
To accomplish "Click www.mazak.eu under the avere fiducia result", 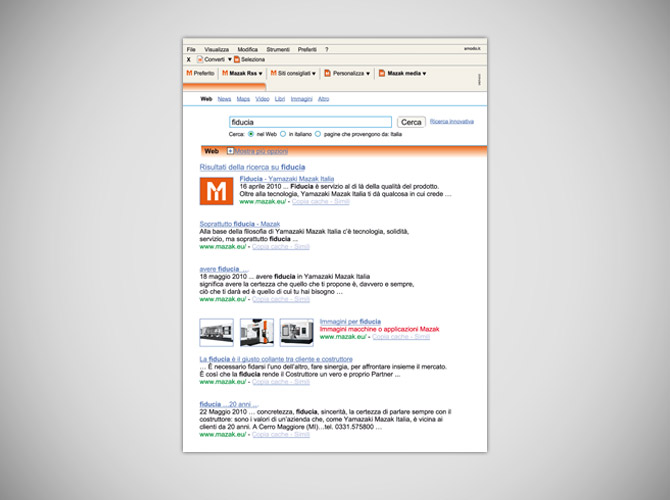I will pos(223,299).
